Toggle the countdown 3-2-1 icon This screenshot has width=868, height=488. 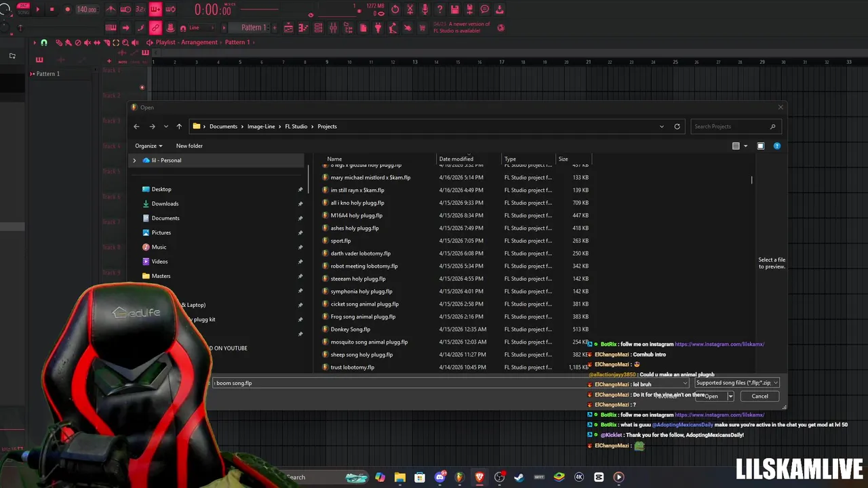(140, 9)
